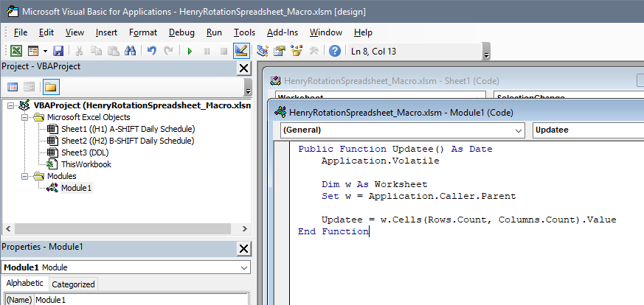Open the Module1 Module properties dropdown
644x305 pixels.
244,267
